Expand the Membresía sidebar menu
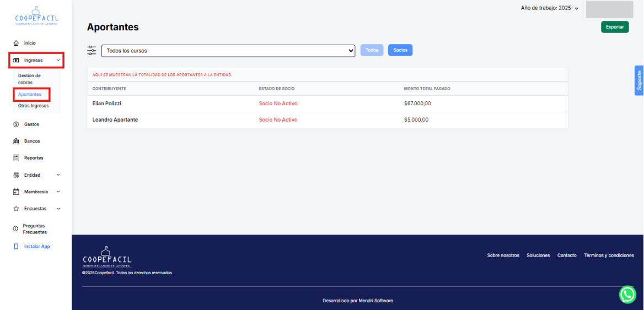Screen dimensions: 644x310 (36, 192)
